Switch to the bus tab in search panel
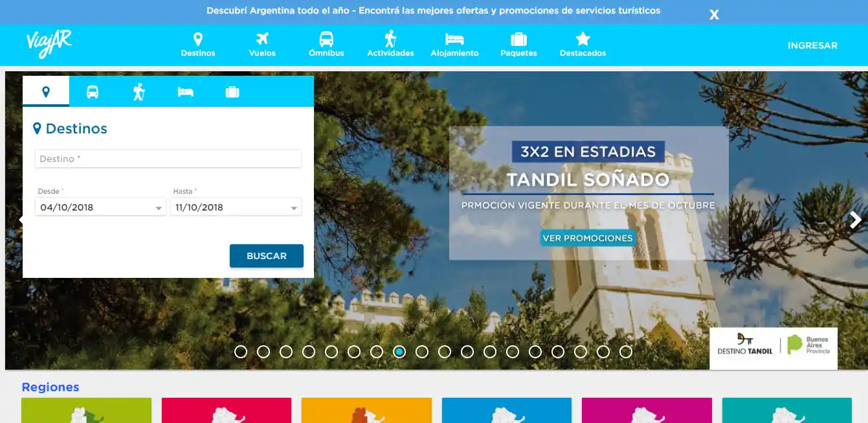Image resolution: width=868 pixels, height=423 pixels. point(92,91)
